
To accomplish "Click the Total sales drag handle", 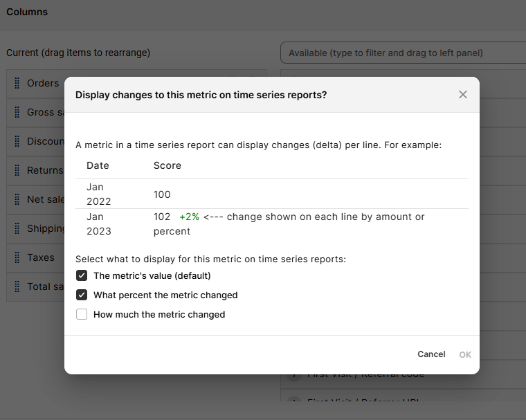I will (17, 286).
